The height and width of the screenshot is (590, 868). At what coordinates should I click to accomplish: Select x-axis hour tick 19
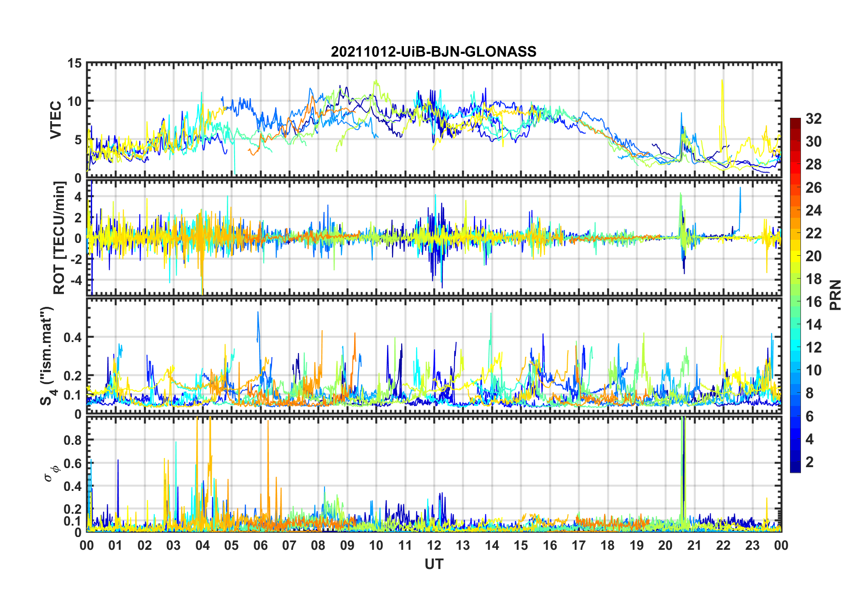(x=637, y=545)
